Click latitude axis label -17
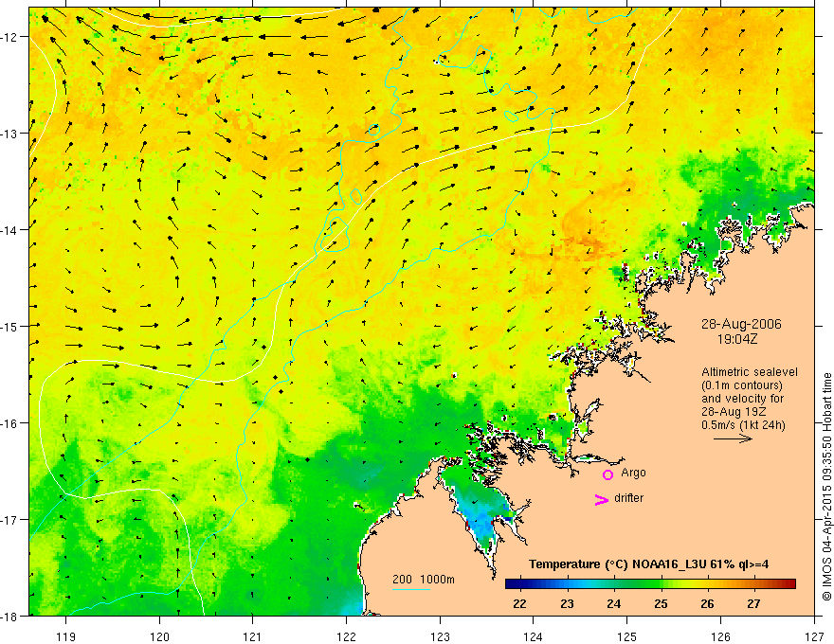Screen dimensions: 834x644 (x=10, y=519)
